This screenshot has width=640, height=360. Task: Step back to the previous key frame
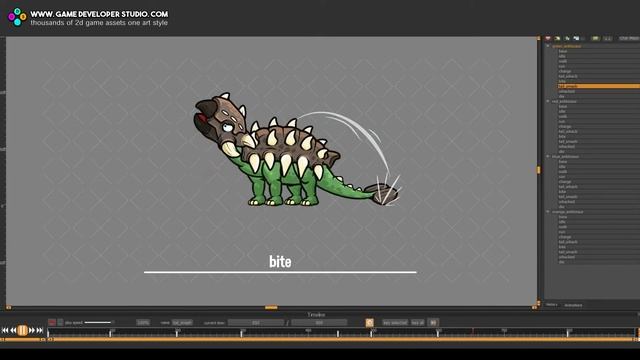(13, 330)
